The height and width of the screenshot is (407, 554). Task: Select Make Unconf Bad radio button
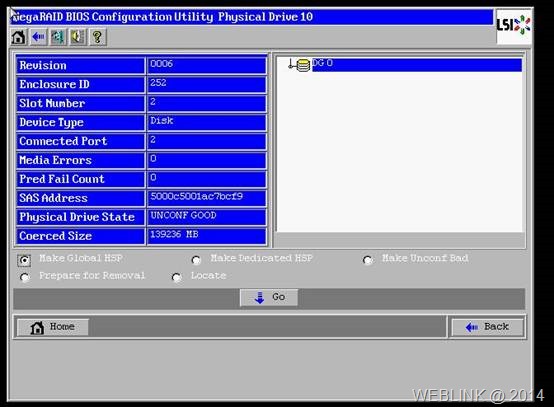(x=368, y=260)
